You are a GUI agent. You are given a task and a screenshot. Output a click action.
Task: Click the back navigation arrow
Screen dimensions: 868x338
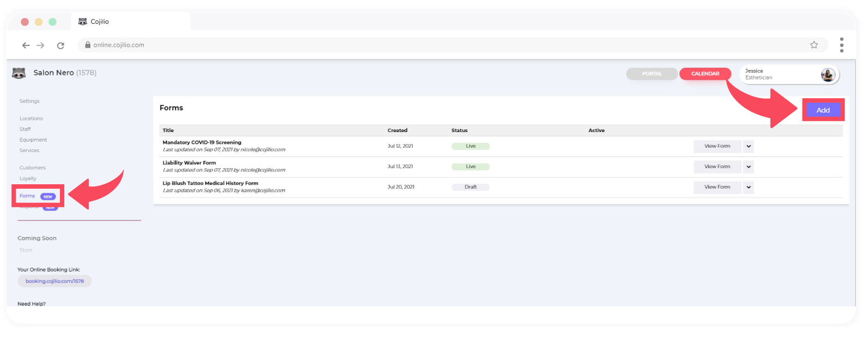pyautogui.click(x=26, y=45)
